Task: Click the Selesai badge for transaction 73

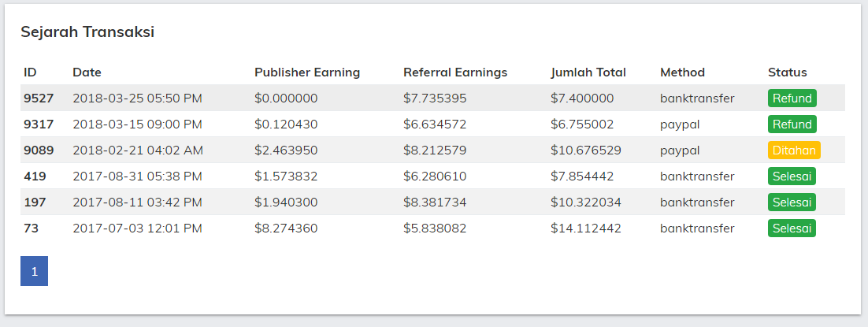Action: tap(792, 229)
